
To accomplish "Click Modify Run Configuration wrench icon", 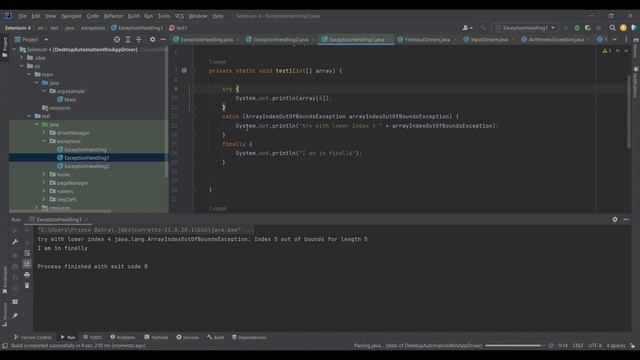I will click(15, 242).
